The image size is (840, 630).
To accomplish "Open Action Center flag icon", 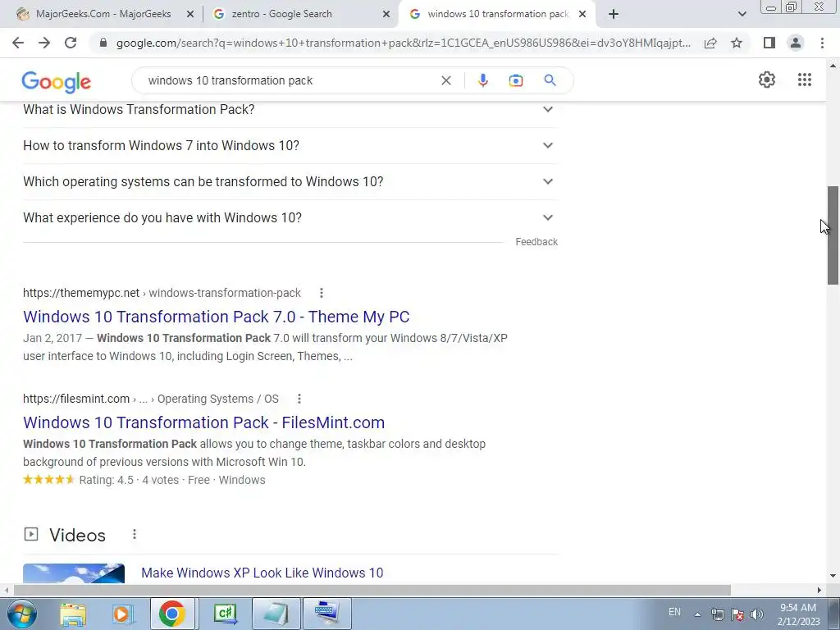I will coord(737,614).
